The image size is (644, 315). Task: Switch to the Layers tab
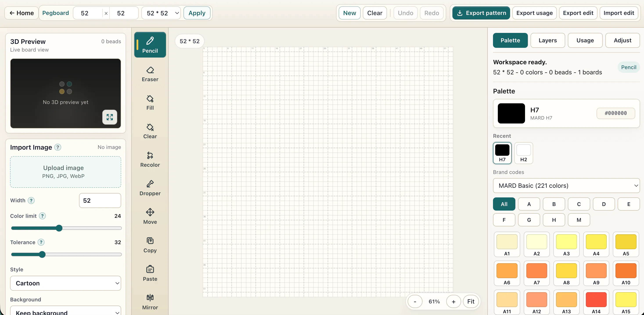point(547,40)
